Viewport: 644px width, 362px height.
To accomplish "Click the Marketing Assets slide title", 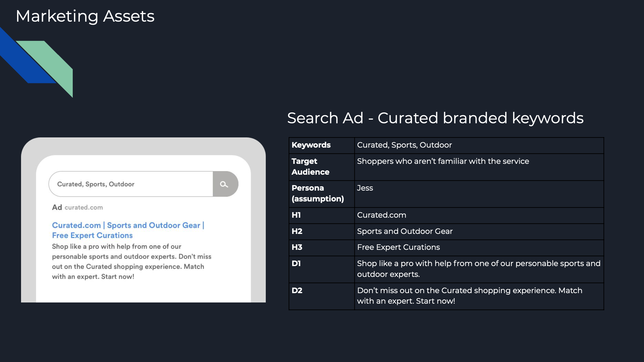I will tap(85, 16).
